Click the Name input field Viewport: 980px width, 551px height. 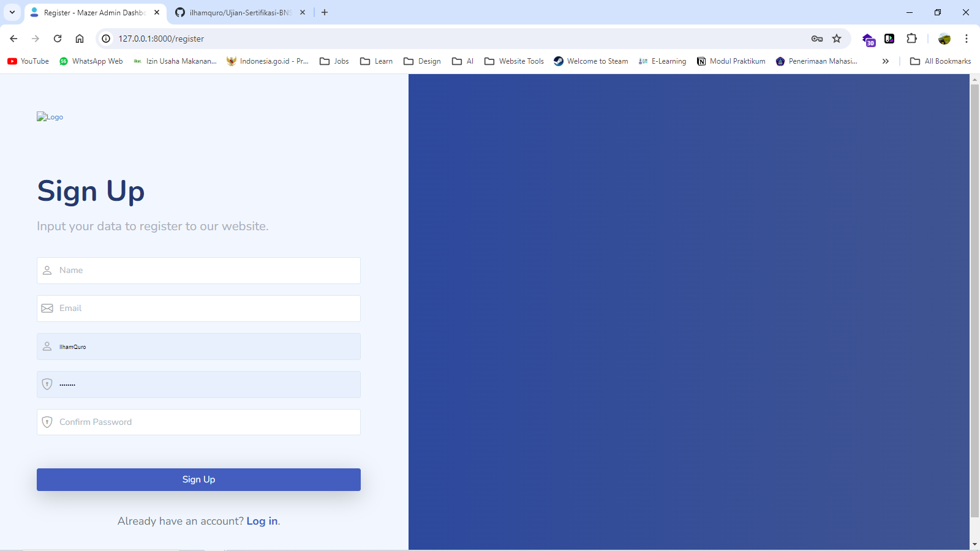[198, 271]
